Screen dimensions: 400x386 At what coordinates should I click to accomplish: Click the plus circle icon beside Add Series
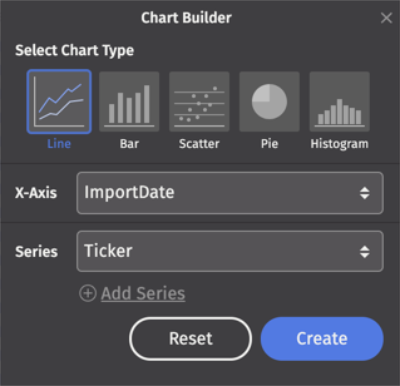coord(88,293)
